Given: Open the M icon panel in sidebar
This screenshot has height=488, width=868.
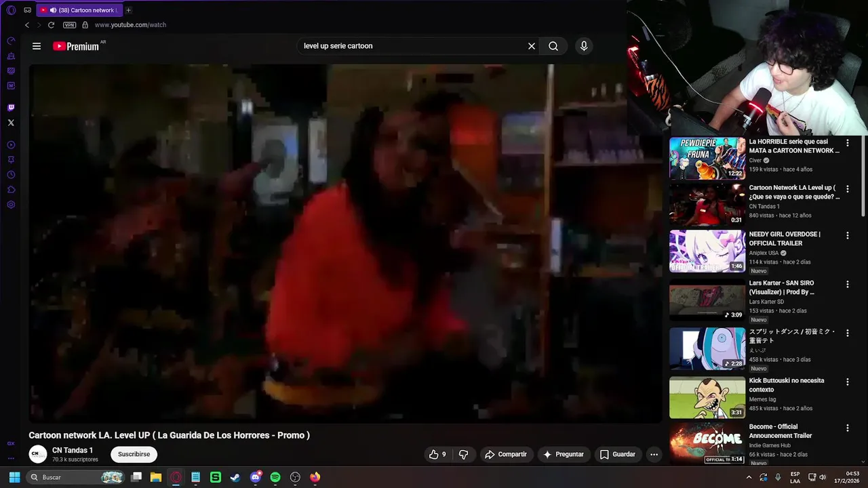Looking at the screenshot, I should 11,86.
